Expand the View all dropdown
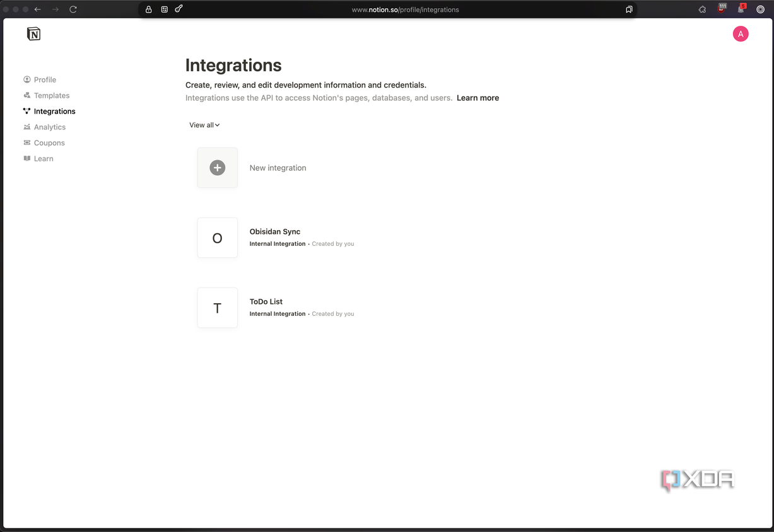The image size is (774, 532). [x=204, y=125]
